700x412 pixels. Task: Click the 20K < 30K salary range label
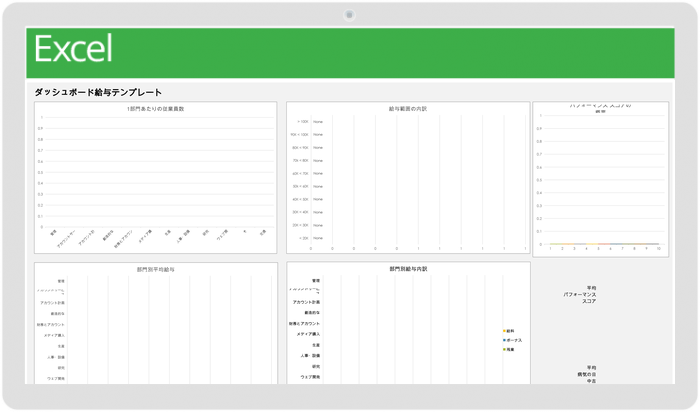tap(300, 225)
